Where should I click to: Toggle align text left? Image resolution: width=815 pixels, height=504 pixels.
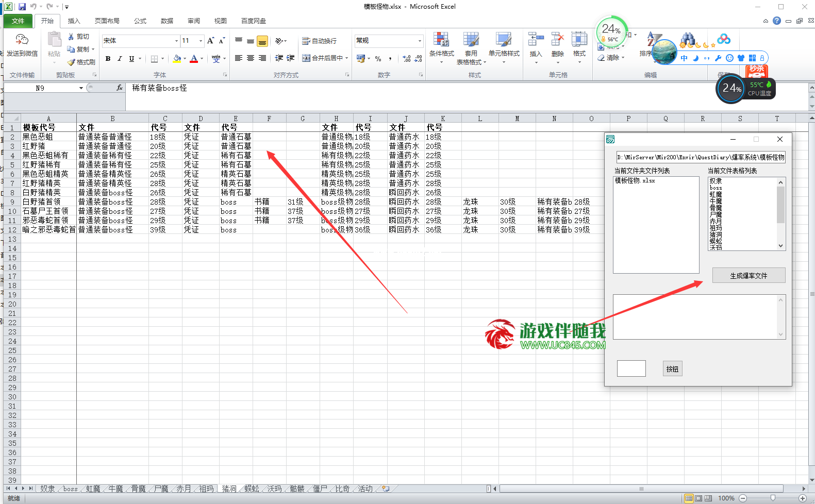pos(239,58)
